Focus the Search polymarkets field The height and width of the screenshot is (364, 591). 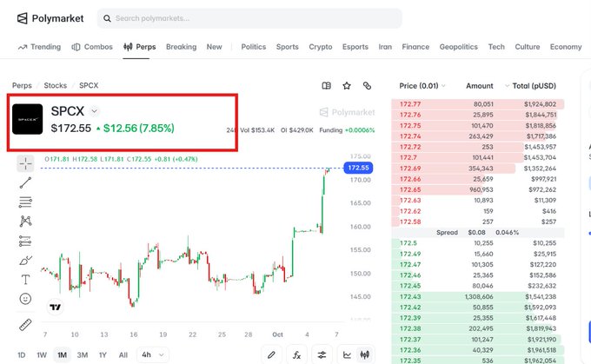[249, 18]
